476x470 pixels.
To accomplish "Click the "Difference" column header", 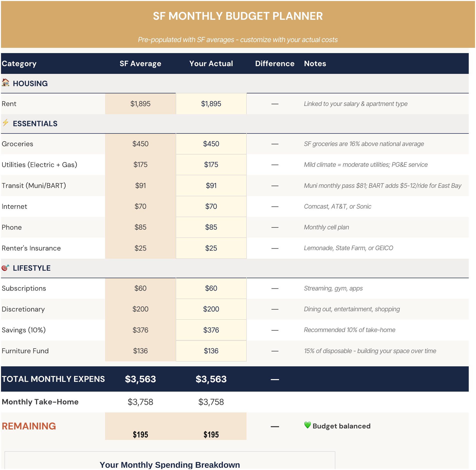I will tap(275, 64).
